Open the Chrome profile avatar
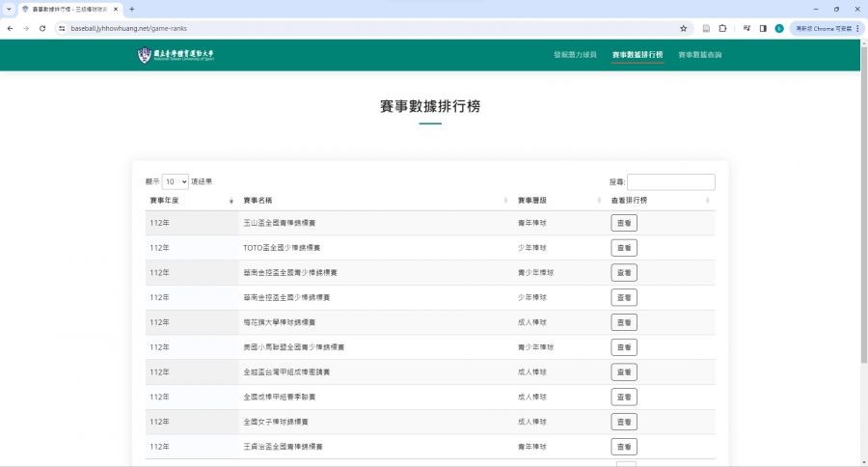Image resolution: width=868 pixels, height=467 pixels. click(x=779, y=28)
